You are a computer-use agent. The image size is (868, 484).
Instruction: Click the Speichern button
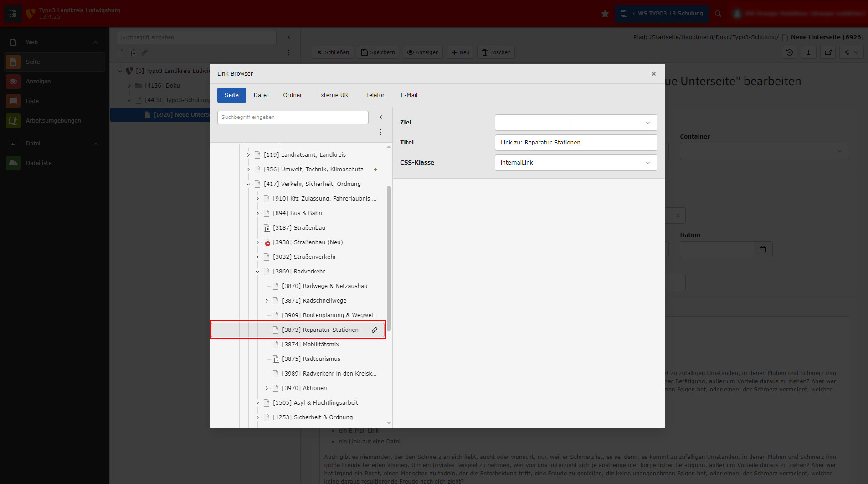click(378, 52)
